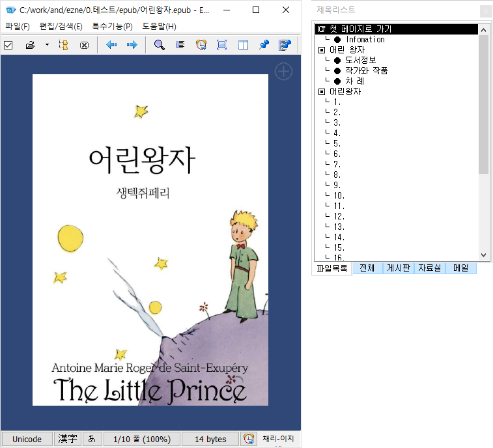Click the clock icon in status bar
Viewport: 493px width, 448px height.
coord(249,439)
